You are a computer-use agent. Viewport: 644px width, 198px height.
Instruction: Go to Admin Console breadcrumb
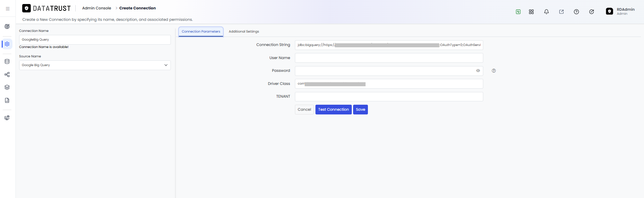97,8
